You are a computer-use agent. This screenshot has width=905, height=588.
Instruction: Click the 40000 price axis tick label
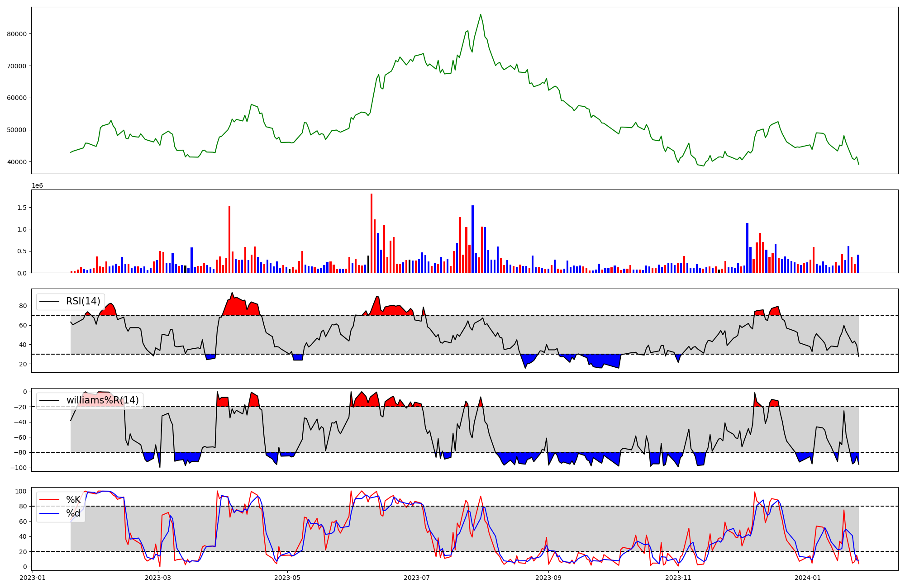[x=17, y=162]
